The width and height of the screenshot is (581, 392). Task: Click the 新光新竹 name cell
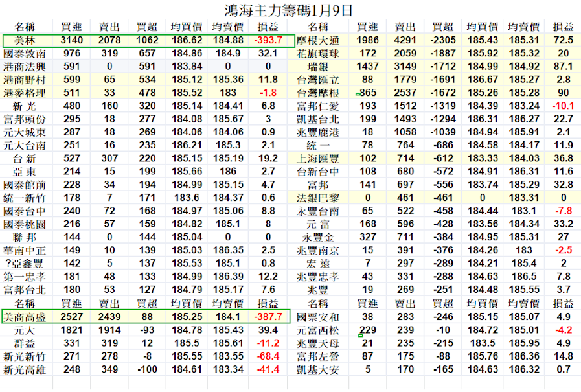pyautogui.click(x=25, y=357)
